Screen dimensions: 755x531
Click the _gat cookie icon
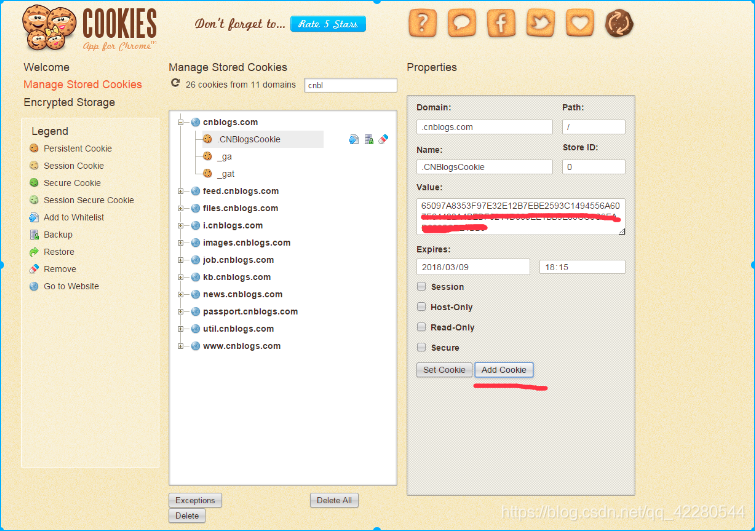coord(208,173)
